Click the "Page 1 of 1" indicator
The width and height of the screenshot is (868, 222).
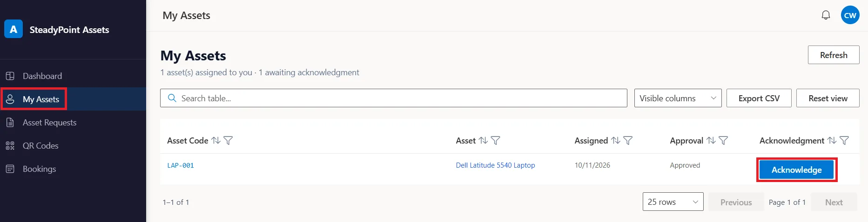(787, 202)
